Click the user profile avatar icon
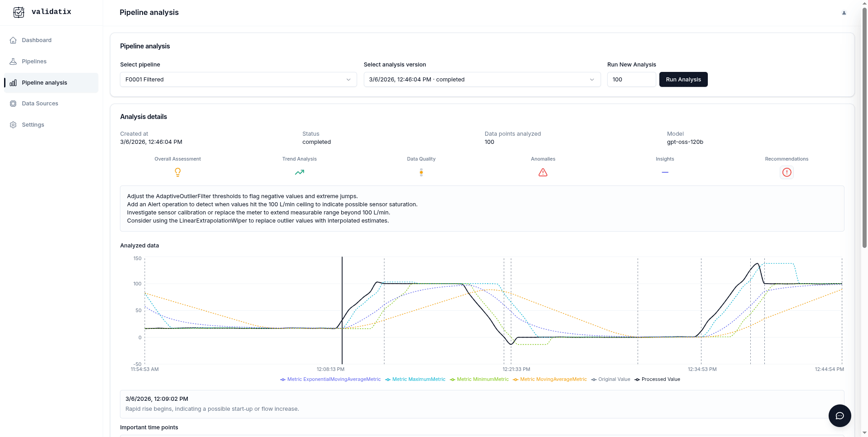The height and width of the screenshot is (437, 868). tap(844, 13)
